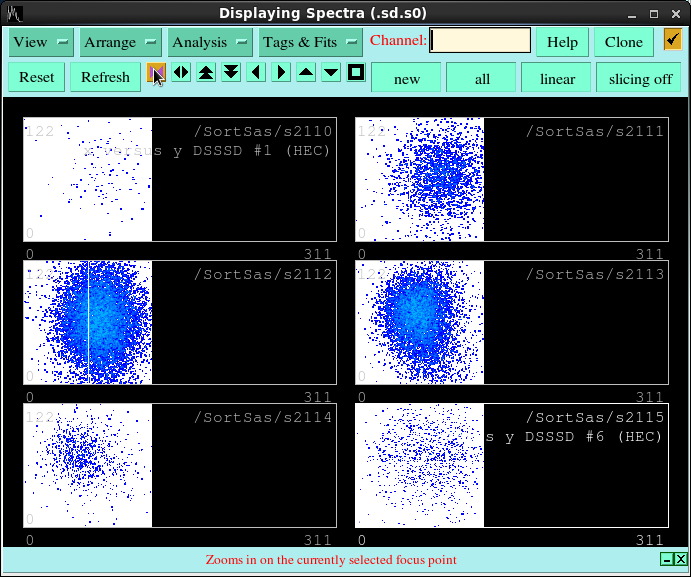Select the /SortSas/s2113 spectrum plot
Viewport: 691px width, 577px height.
tap(512, 322)
